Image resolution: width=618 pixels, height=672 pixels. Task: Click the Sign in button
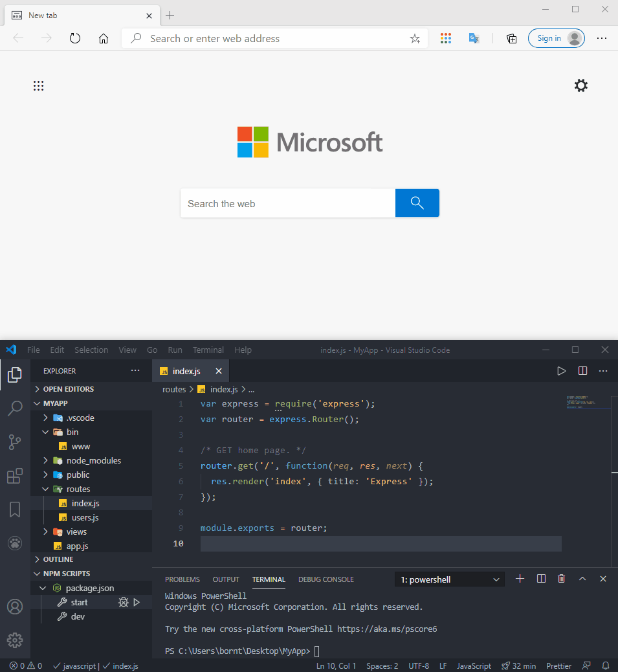click(x=556, y=38)
